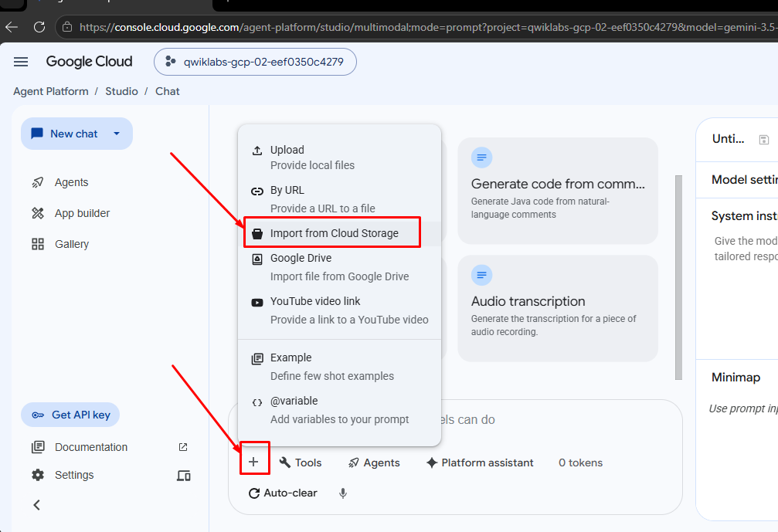Choose Example few shot option
This screenshot has width=778, height=532.
pyautogui.click(x=339, y=367)
